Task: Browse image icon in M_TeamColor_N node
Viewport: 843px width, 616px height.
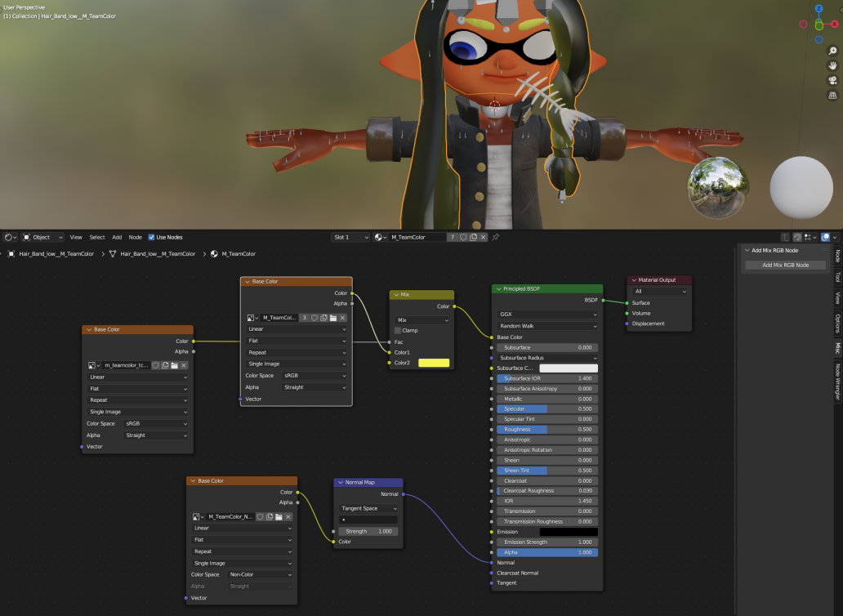Action: click(198, 516)
